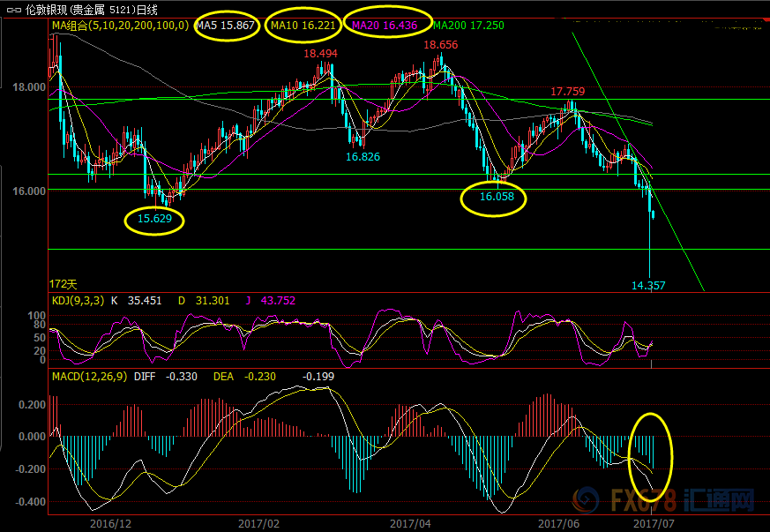
Task: Click the 100 level on KDJ axis
Action: pyautogui.click(x=37, y=315)
